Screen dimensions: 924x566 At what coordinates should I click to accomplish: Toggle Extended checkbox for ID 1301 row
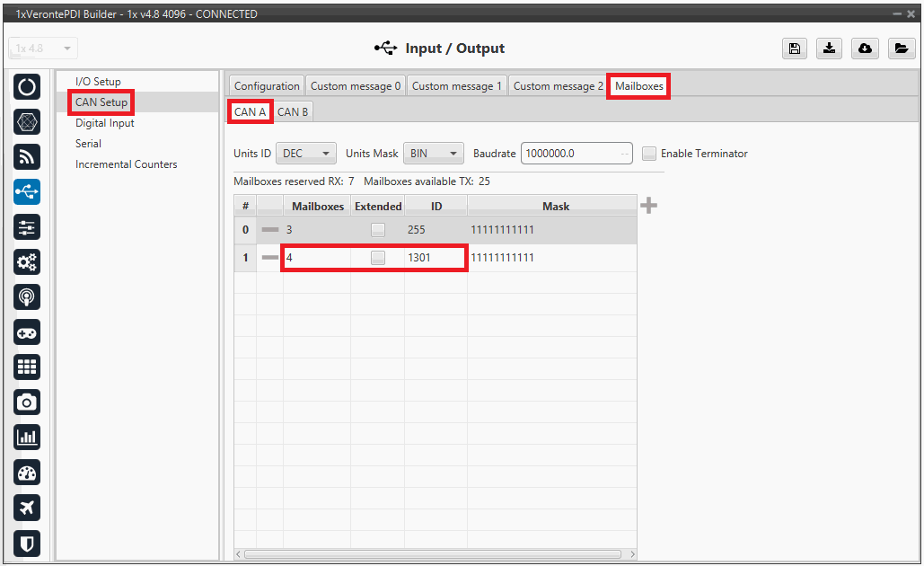378,258
